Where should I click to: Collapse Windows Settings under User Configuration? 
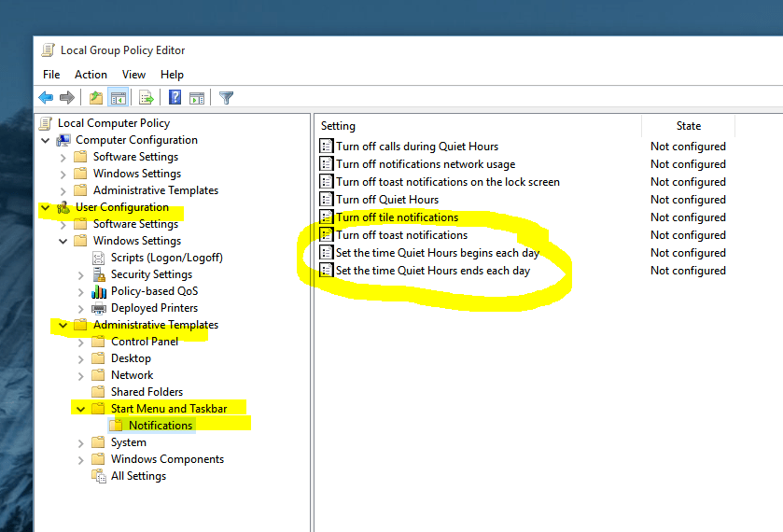tap(63, 242)
